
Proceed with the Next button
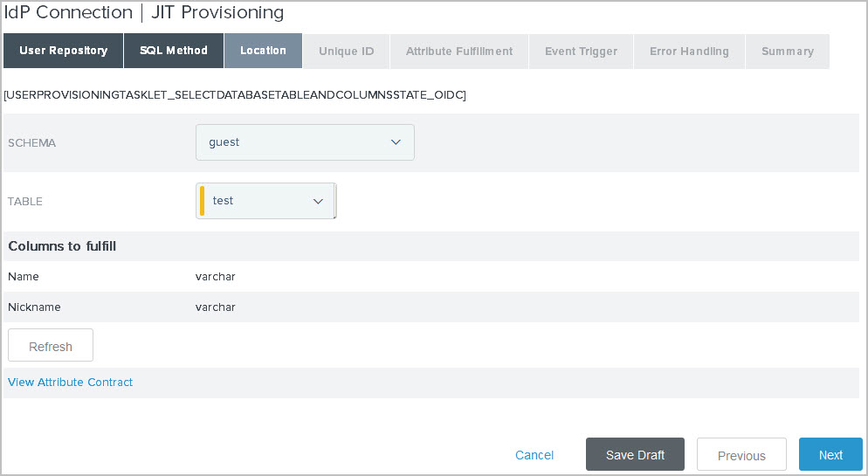click(x=830, y=455)
